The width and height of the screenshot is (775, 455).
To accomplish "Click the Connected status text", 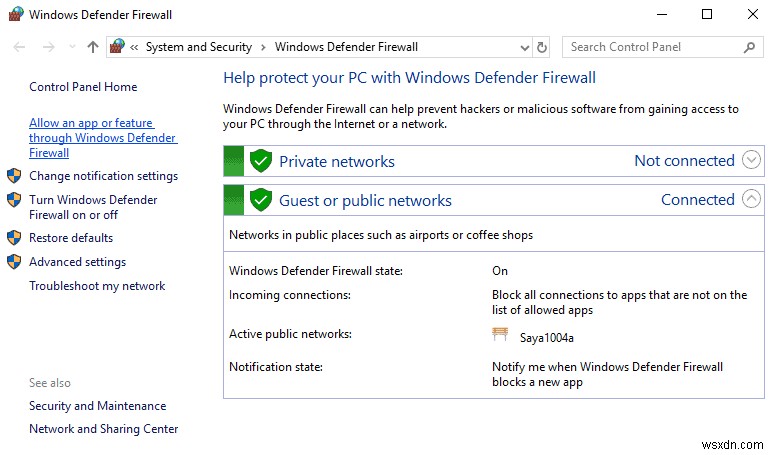I will pos(698,200).
